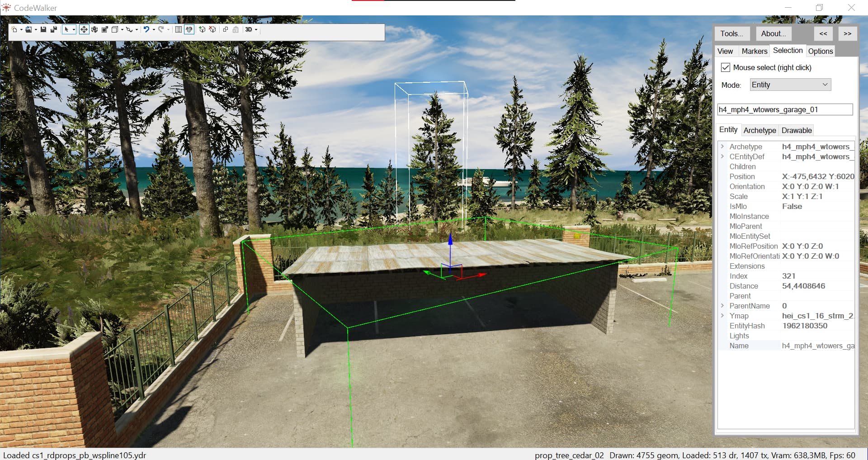
Task: Add a new entity with the plus-cube icon
Action: (x=202, y=29)
